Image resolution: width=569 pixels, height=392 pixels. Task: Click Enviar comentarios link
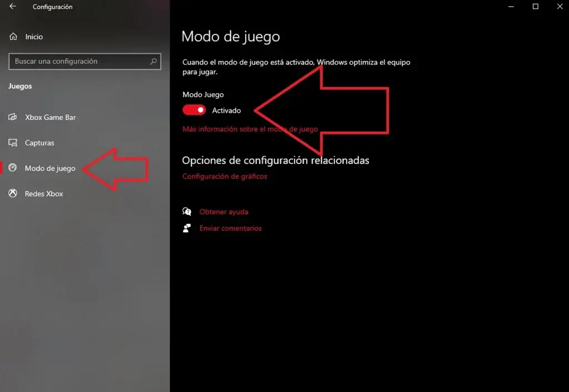[231, 228]
